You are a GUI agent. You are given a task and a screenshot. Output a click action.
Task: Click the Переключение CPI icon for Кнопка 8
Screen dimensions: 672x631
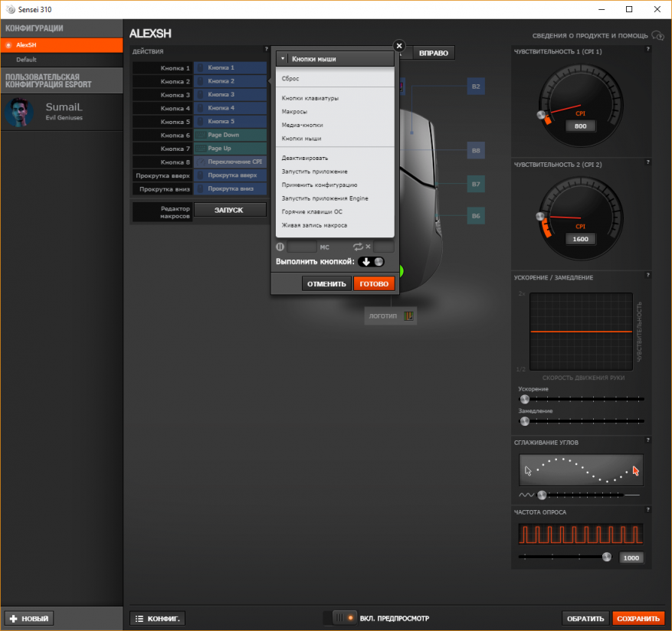point(201,162)
